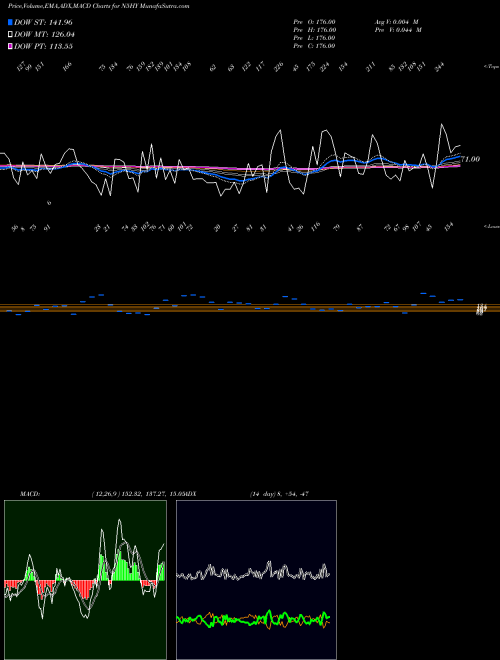The height and width of the screenshot is (660, 500).
Task: Click the white DOW MT legend swatch
Action: click(x=10, y=34)
